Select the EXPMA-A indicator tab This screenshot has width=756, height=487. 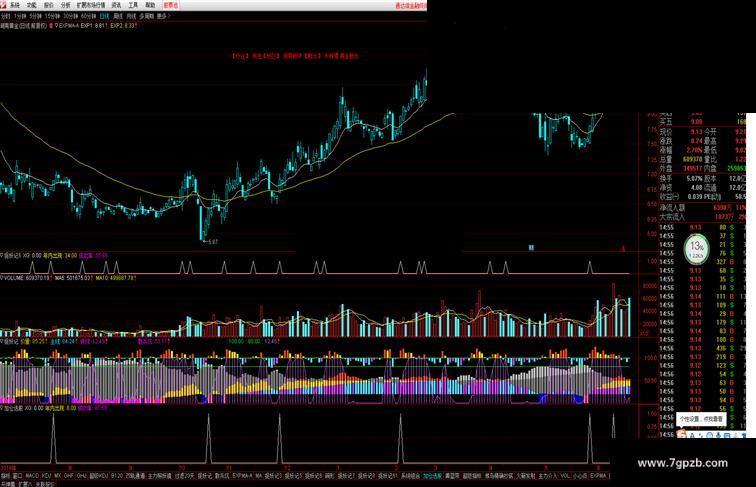click(x=243, y=476)
